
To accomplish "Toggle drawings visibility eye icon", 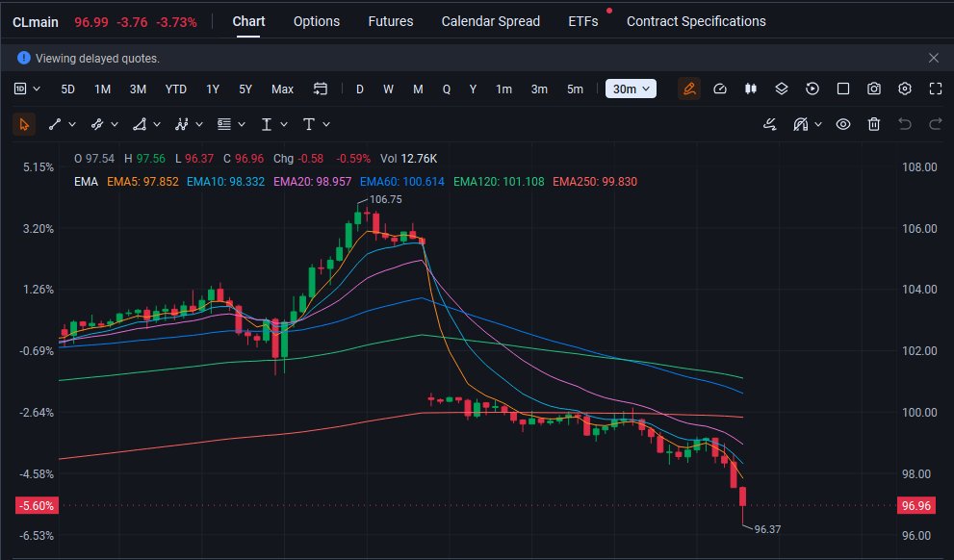I will click(842, 124).
